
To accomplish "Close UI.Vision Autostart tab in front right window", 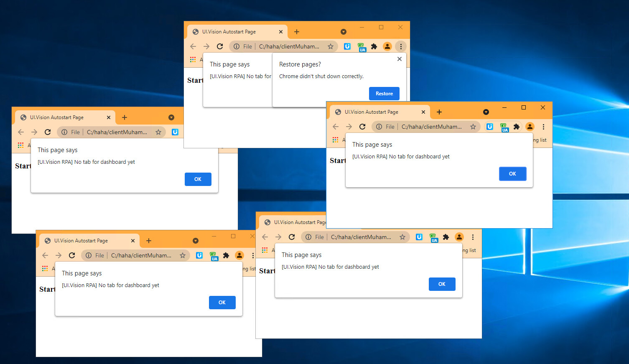I will pyautogui.click(x=423, y=112).
